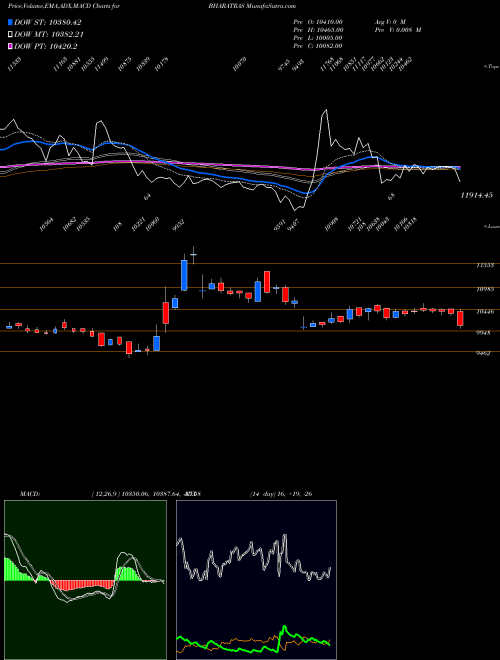Viewport: 500px width, 660px height.
Task: Click the 'Pre H: 10465.00' value
Action: (x=318, y=30)
